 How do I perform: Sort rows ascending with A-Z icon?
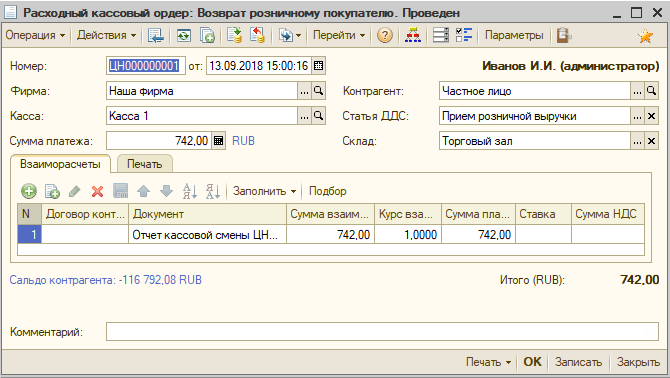(x=190, y=191)
